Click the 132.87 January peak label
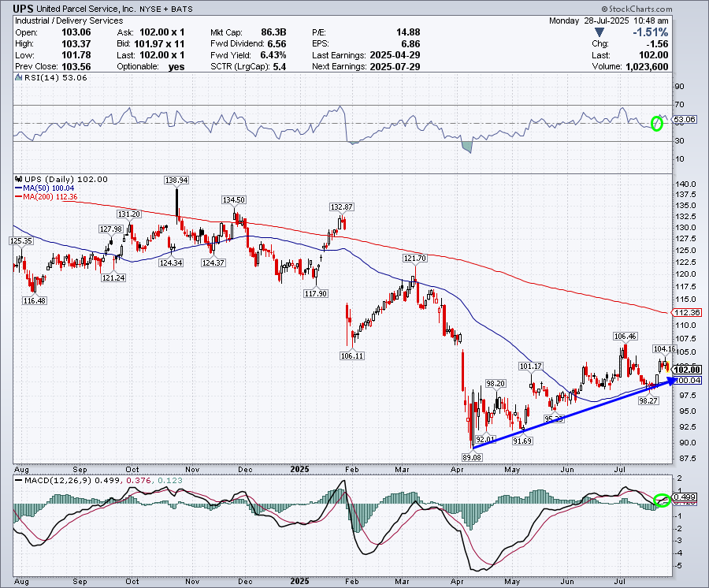This screenshot has width=709, height=588. click(341, 207)
